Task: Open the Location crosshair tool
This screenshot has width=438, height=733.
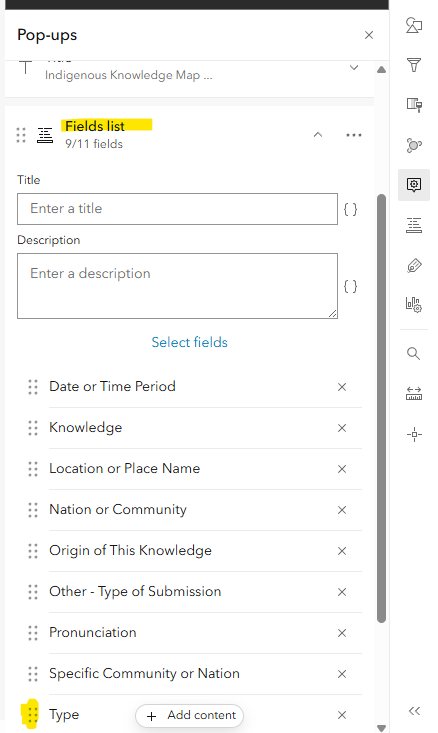Action: pos(414,434)
